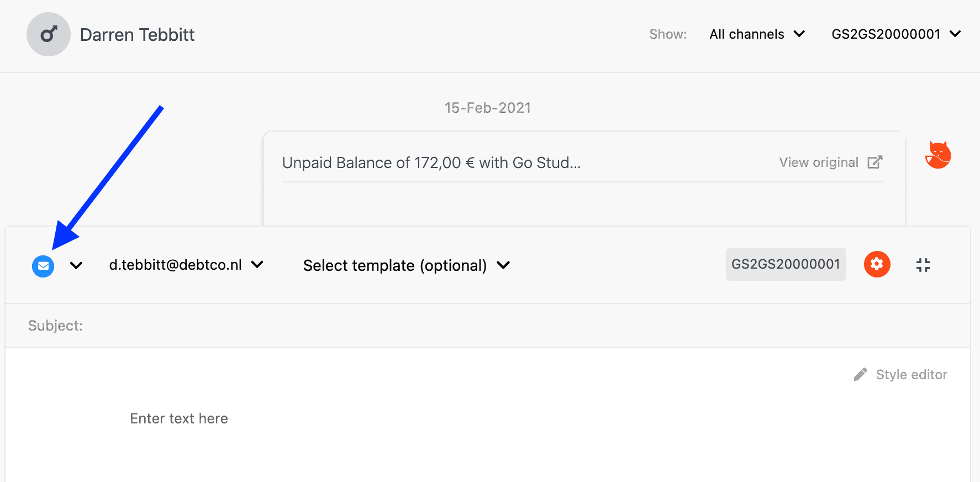
Task: Click the 15-Feb-2021 date separator
Action: tap(488, 108)
